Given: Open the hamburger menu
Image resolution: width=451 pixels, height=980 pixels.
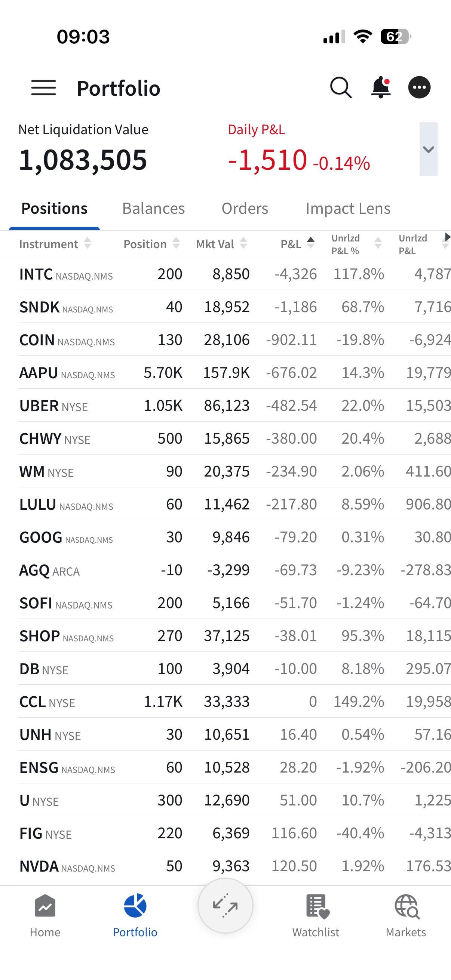Looking at the screenshot, I should click(43, 88).
